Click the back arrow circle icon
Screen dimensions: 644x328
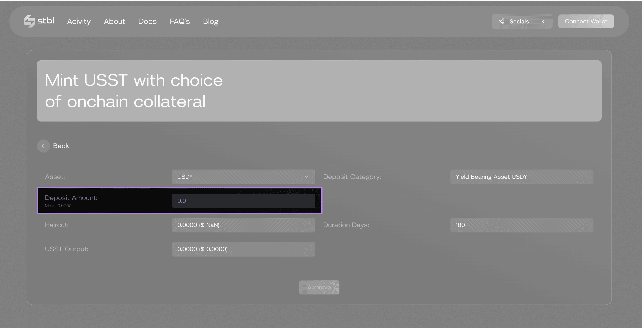(43, 146)
